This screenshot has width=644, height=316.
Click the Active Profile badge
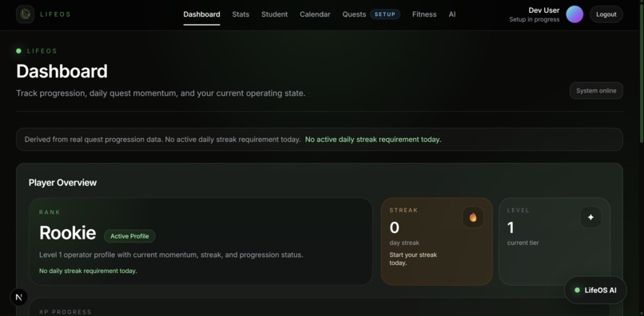pos(129,236)
